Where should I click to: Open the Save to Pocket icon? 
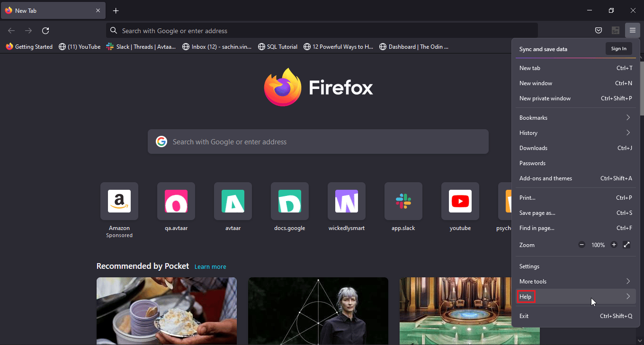599,31
